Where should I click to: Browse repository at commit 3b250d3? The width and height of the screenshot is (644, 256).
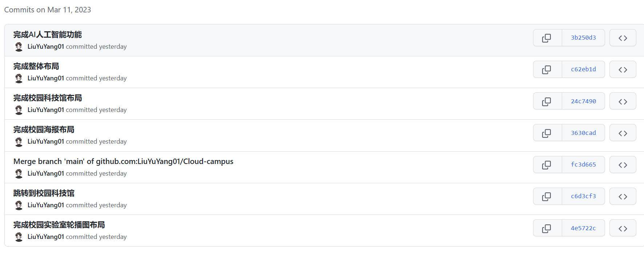623,38
